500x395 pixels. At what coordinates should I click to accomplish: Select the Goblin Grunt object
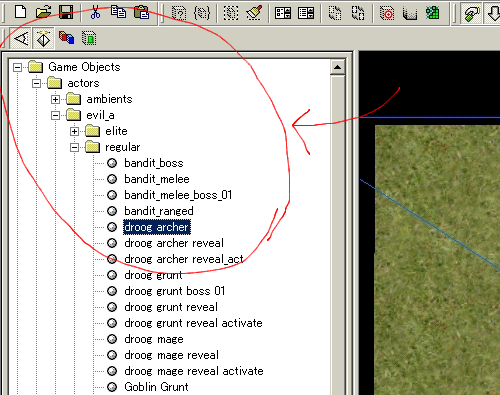click(x=156, y=387)
